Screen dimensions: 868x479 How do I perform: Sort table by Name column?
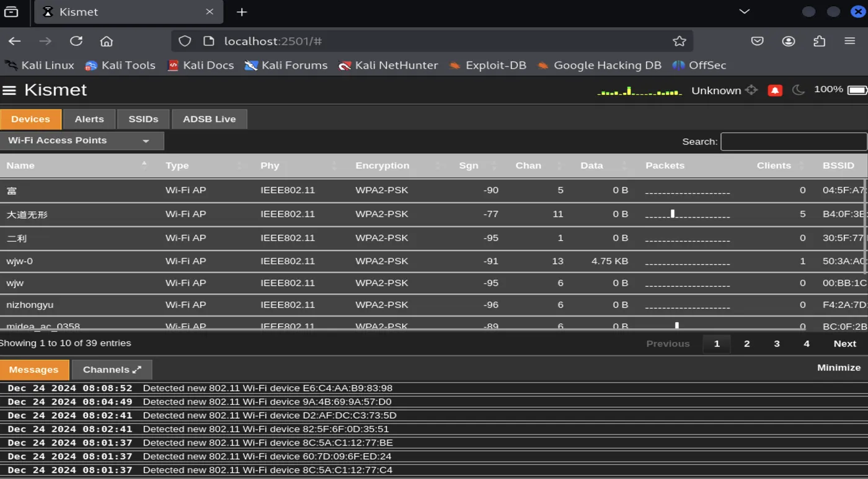pyautogui.click(x=79, y=165)
